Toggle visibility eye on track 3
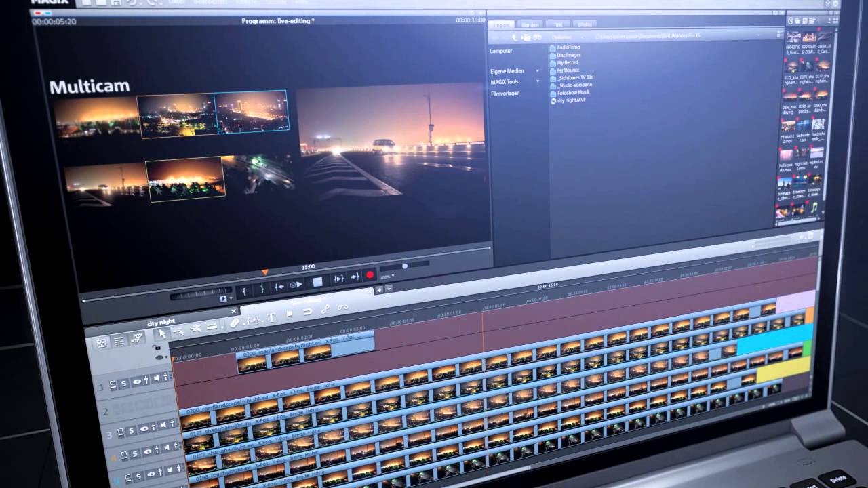 144,428
